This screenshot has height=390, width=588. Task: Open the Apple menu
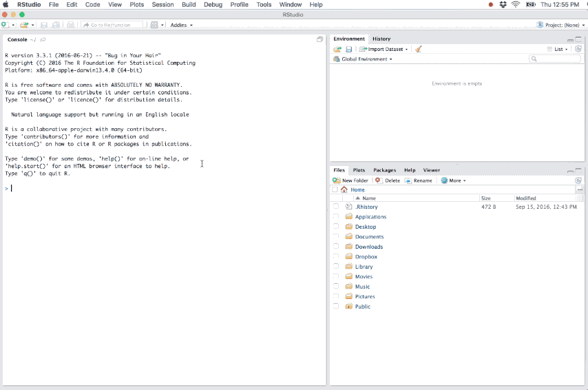coord(6,5)
